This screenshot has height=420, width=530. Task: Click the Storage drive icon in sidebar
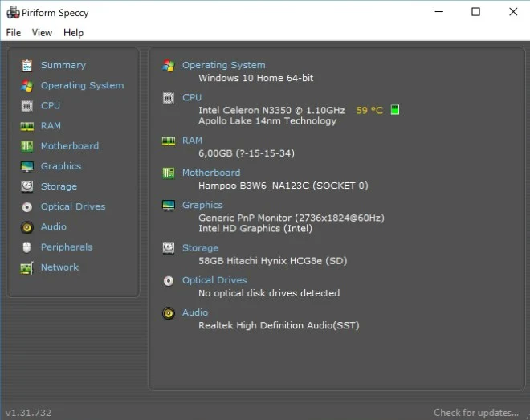click(x=27, y=186)
